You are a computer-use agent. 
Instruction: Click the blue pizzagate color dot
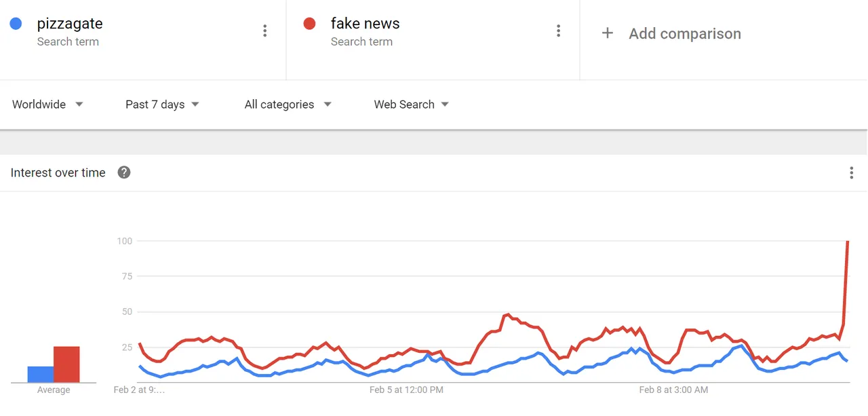pos(16,24)
